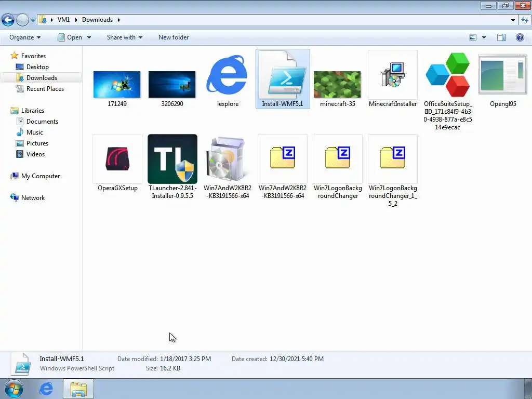Click the date created value 12/30/2021 5:40 PM
532x399 pixels.
(x=297, y=359)
